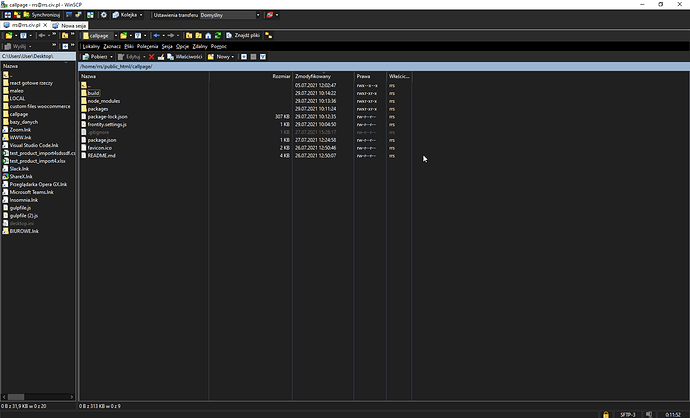Click the Pobierz download button
Viewport: 690px width, 418px height.
tap(95, 56)
